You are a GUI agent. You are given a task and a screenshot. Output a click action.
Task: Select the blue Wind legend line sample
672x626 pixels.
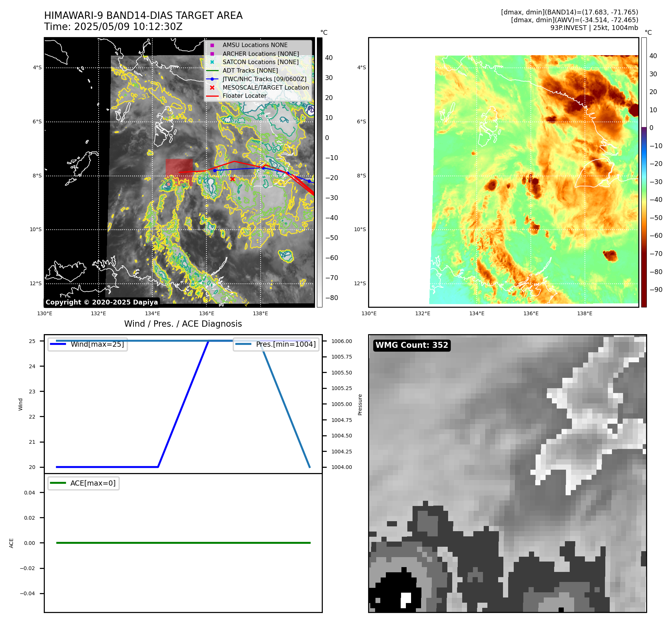pos(58,344)
